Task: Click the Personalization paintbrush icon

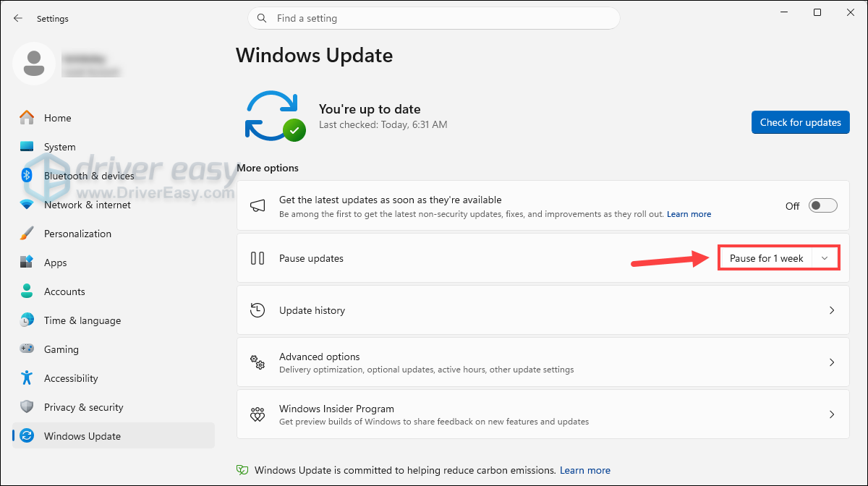Action: (x=27, y=234)
